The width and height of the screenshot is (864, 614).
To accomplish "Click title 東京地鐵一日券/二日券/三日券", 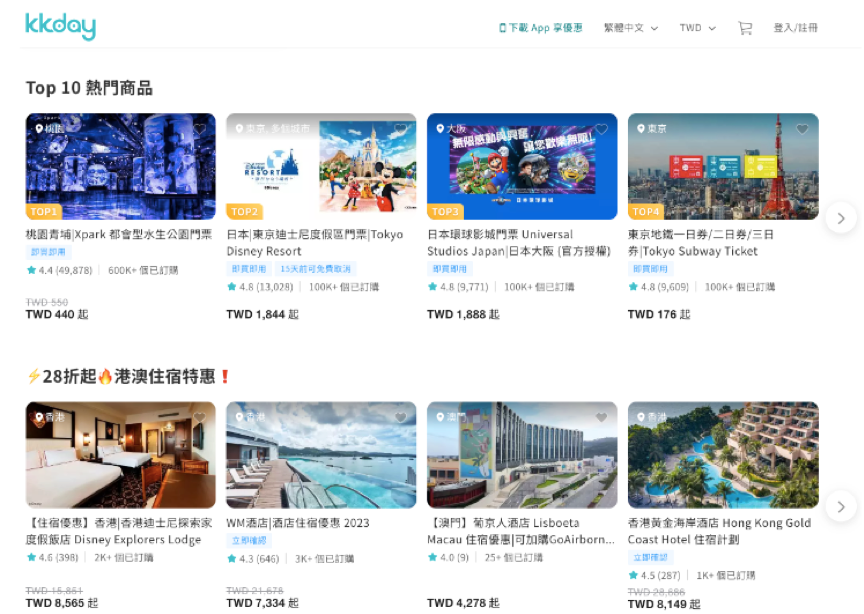I will pos(700,243).
